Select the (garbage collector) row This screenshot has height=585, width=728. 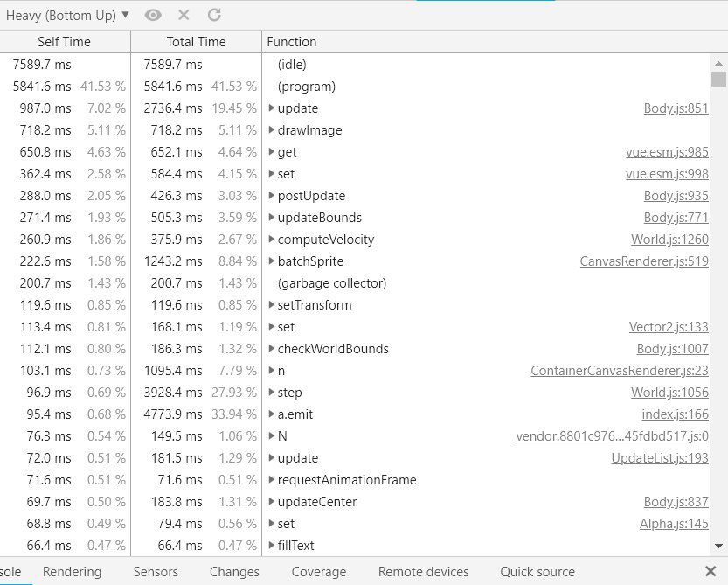coord(331,283)
